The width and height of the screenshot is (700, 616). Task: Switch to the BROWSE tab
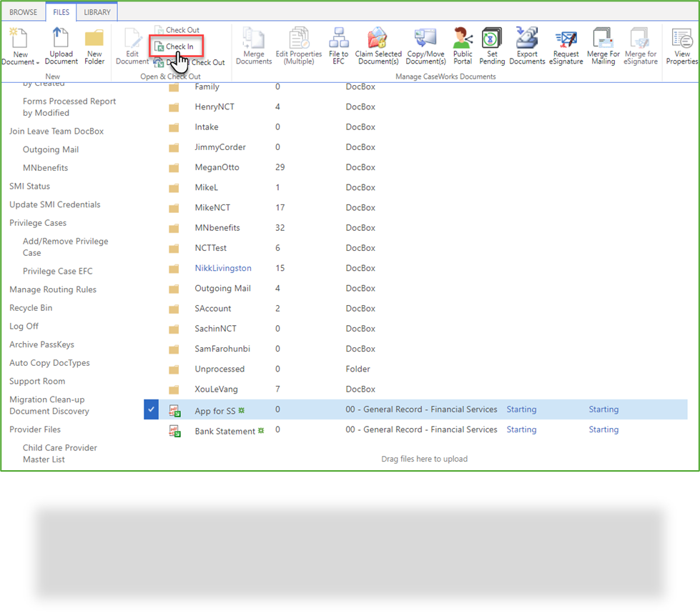click(x=23, y=11)
